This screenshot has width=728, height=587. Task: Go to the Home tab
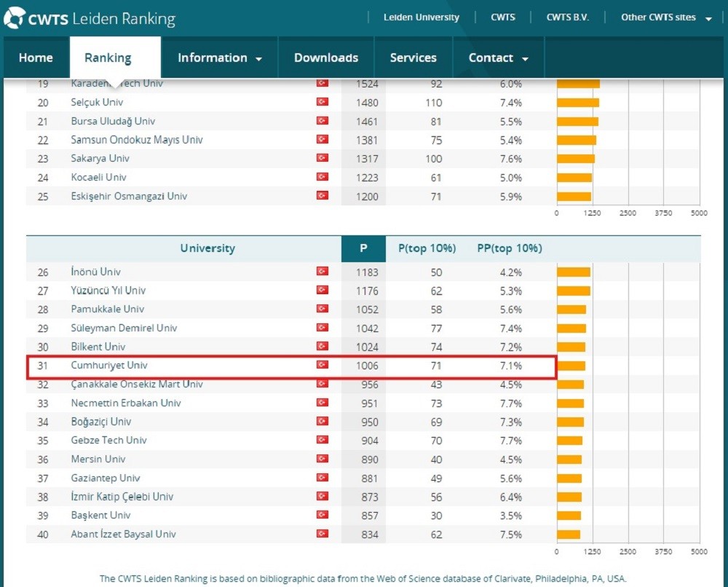coord(36,58)
